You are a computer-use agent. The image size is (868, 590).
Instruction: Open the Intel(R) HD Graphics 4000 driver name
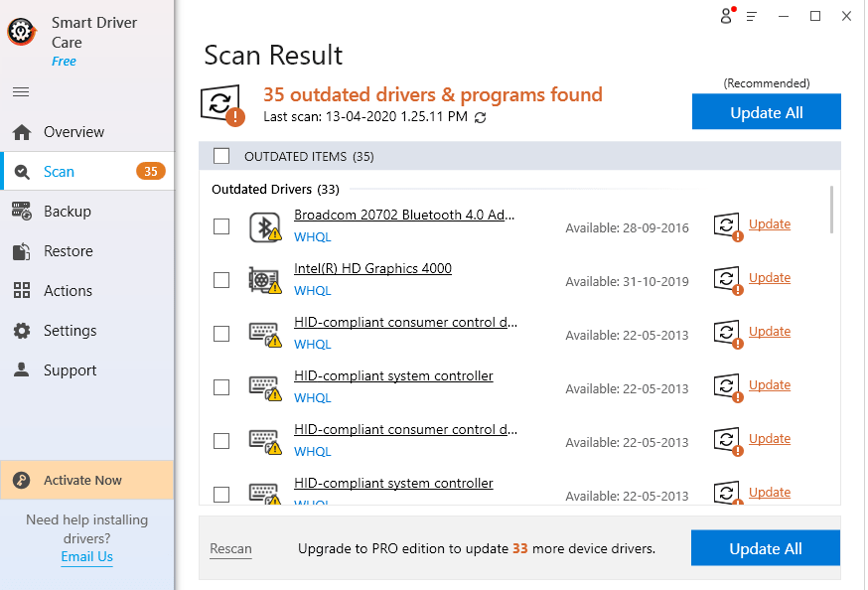pos(372,268)
